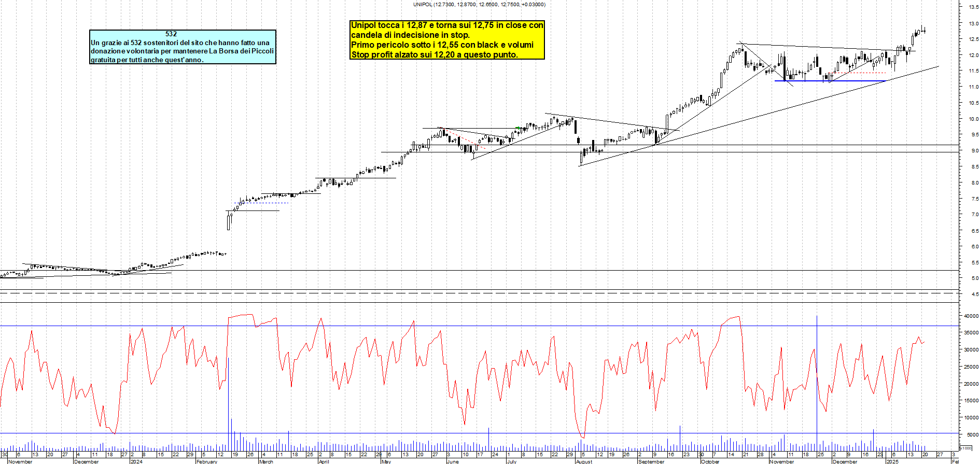Click the 10.0 price axis label
This screenshot has height=464, width=980.
click(x=973, y=119)
